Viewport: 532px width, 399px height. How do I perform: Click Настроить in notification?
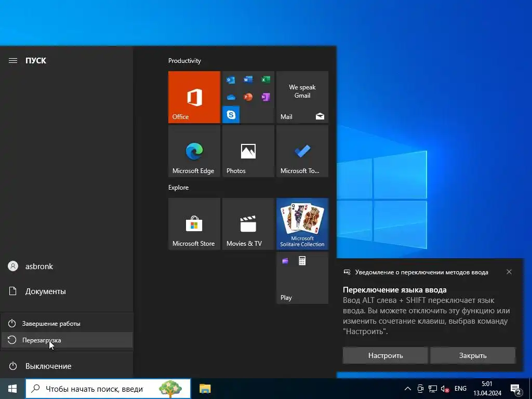(x=385, y=355)
